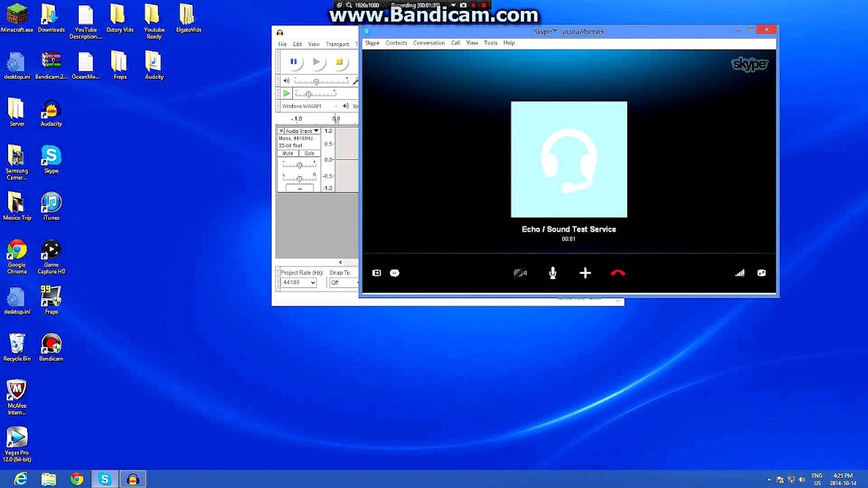
Task: Click the Echo / Sound Test Service name
Action: [x=569, y=229]
